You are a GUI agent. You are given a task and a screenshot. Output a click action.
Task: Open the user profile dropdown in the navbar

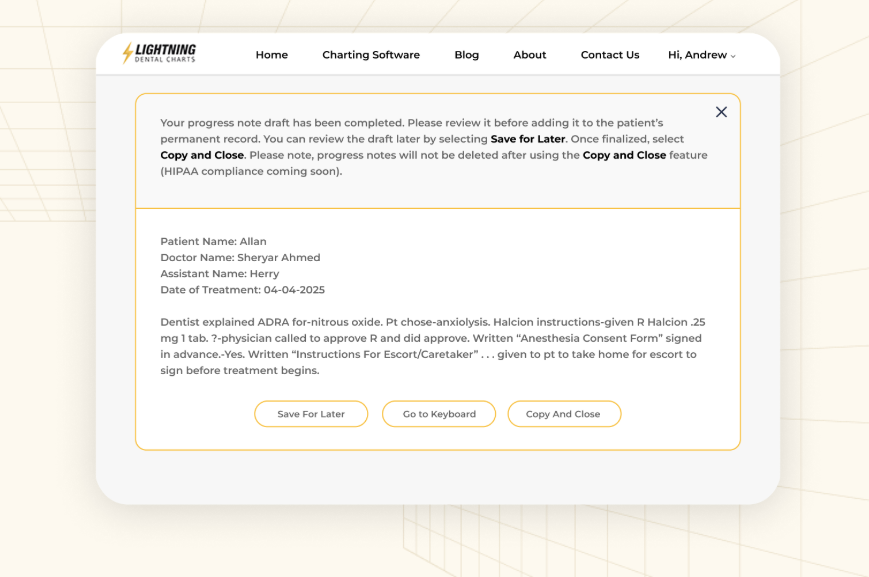(x=700, y=55)
